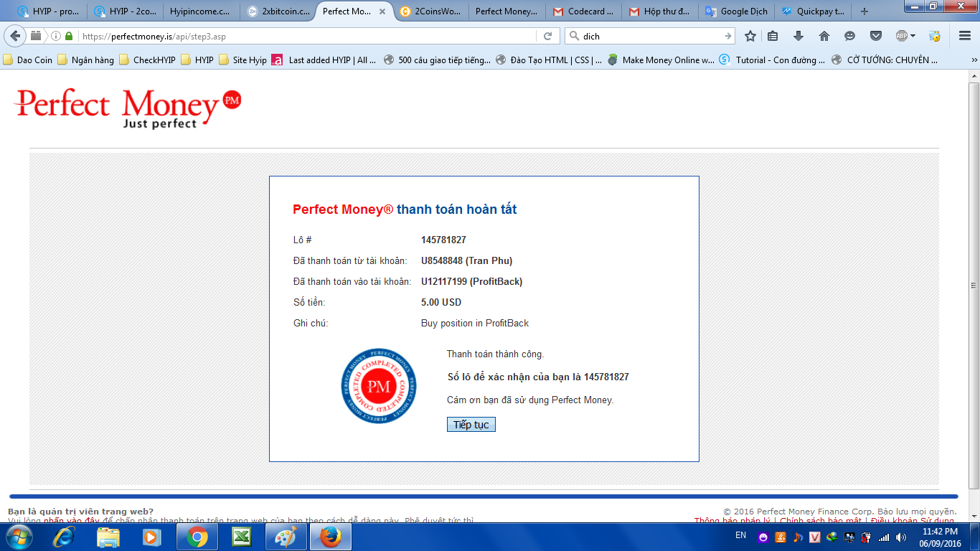Click the amount 5.00 USD

pyautogui.click(x=441, y=302)
